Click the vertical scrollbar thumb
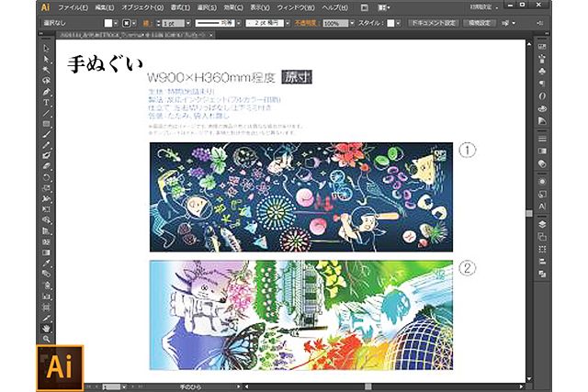588x392 pixels. pyautogui.click(x=527, y=213)
